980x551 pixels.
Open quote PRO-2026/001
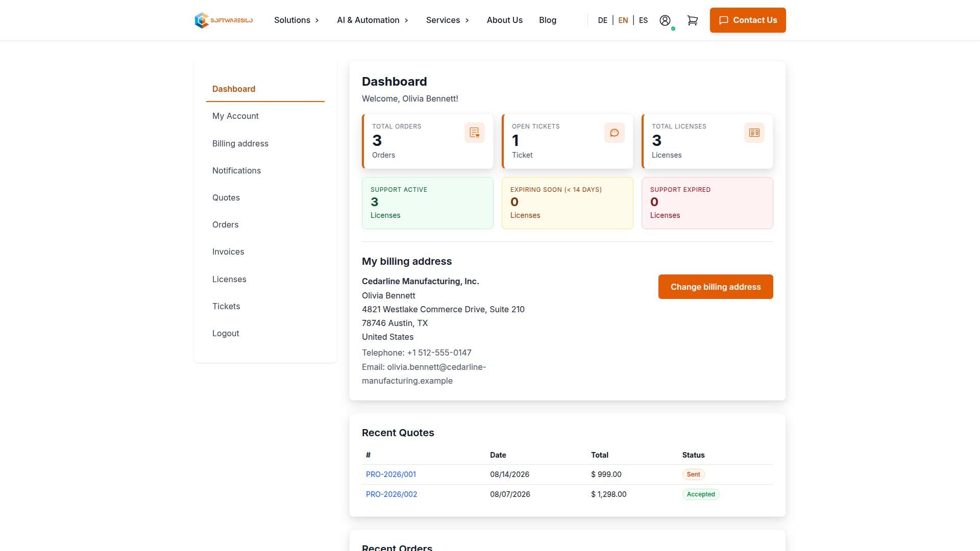pyautogui.click(x=391, y=474)
